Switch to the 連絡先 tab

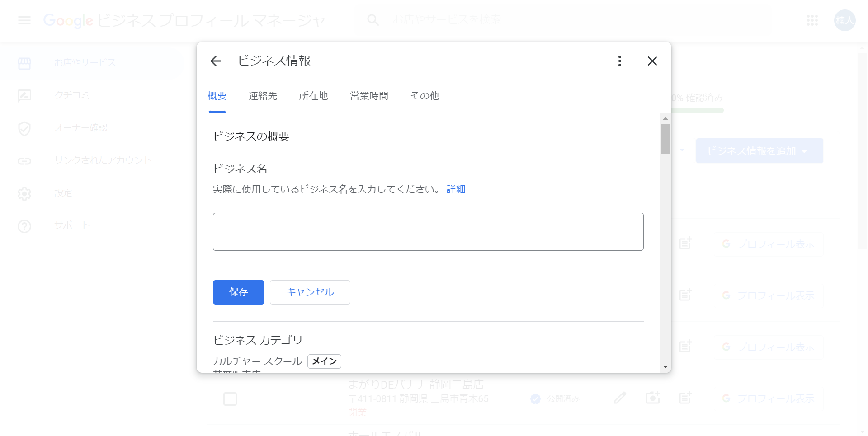[x=263, y=96]
